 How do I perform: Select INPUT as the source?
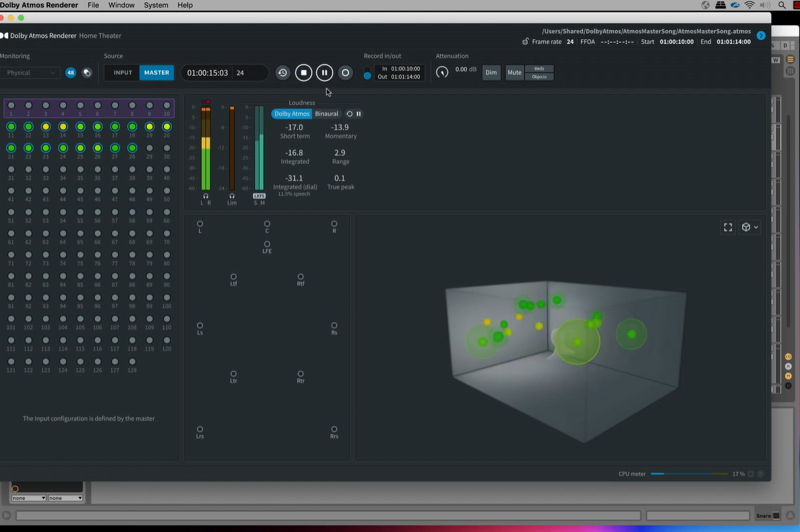click(x=123, y=73)
